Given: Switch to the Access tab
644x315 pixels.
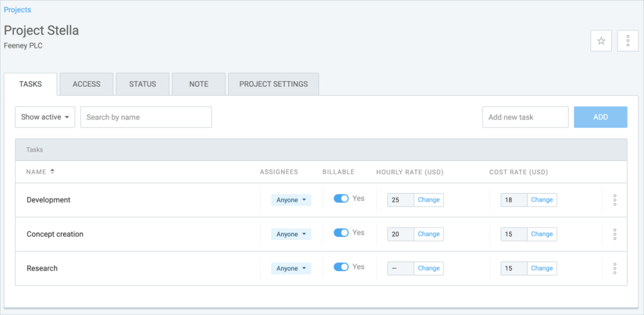Looking at the screenshot, I should point(87,84).
